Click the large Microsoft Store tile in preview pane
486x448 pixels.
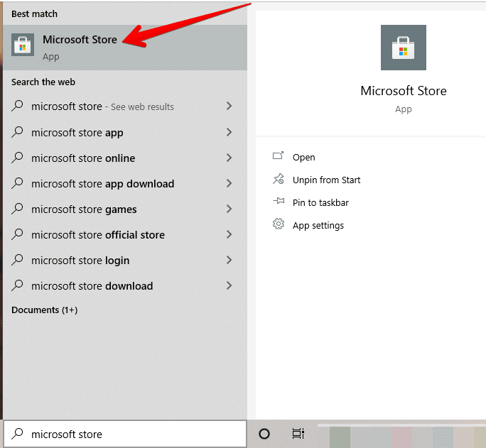[404, 48]
